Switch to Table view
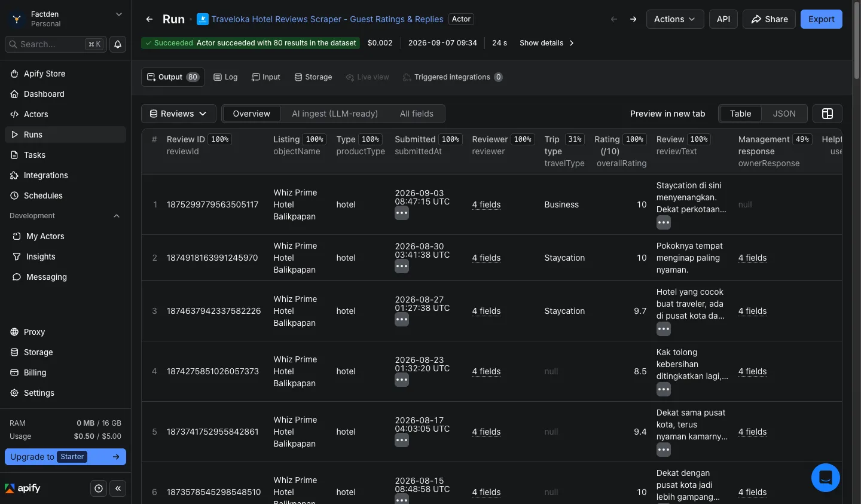The height and width of the screenshot is (504, 861). [740, 114]
